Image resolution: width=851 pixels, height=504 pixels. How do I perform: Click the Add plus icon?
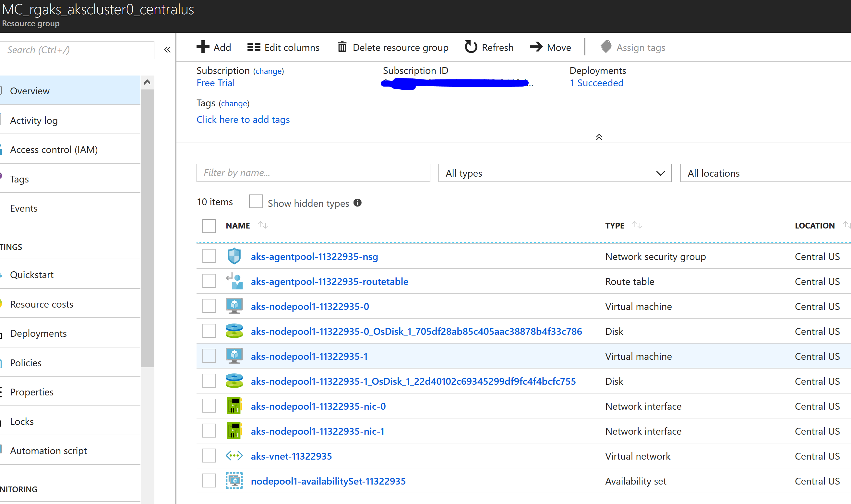[x=203, y=47]
